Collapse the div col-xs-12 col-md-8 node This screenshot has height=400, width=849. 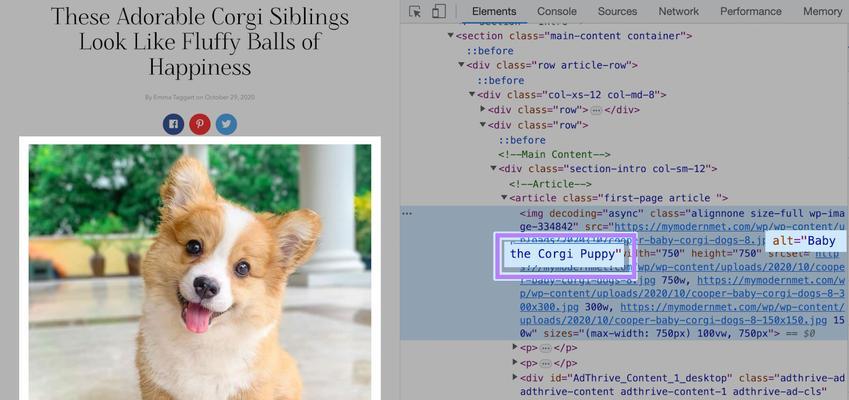pyautogui.click(x=472, y=95)
